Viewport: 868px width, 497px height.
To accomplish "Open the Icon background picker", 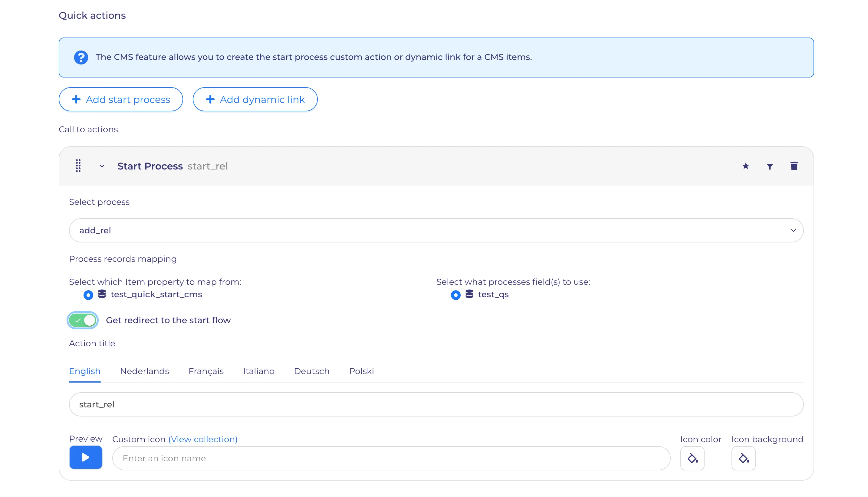I will click(743, 458).
